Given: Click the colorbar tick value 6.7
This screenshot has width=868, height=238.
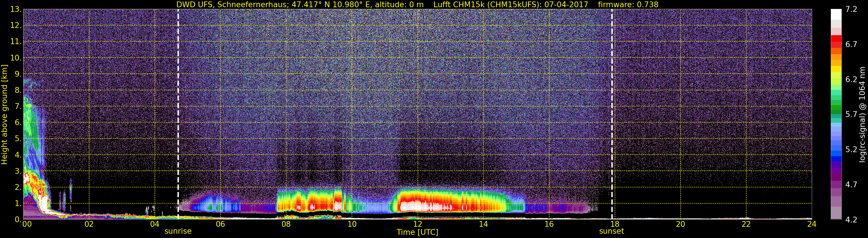Looking at the screenshot, I should (x=851, y=44).
